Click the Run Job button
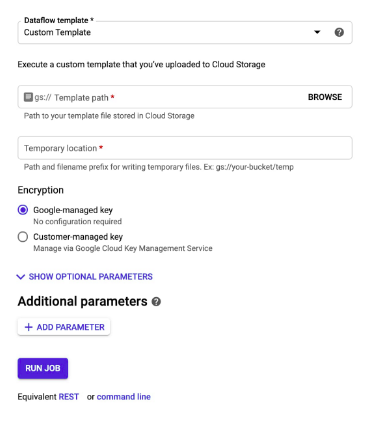The width and height of the screenshot is (376, 422). coord(43,368)
